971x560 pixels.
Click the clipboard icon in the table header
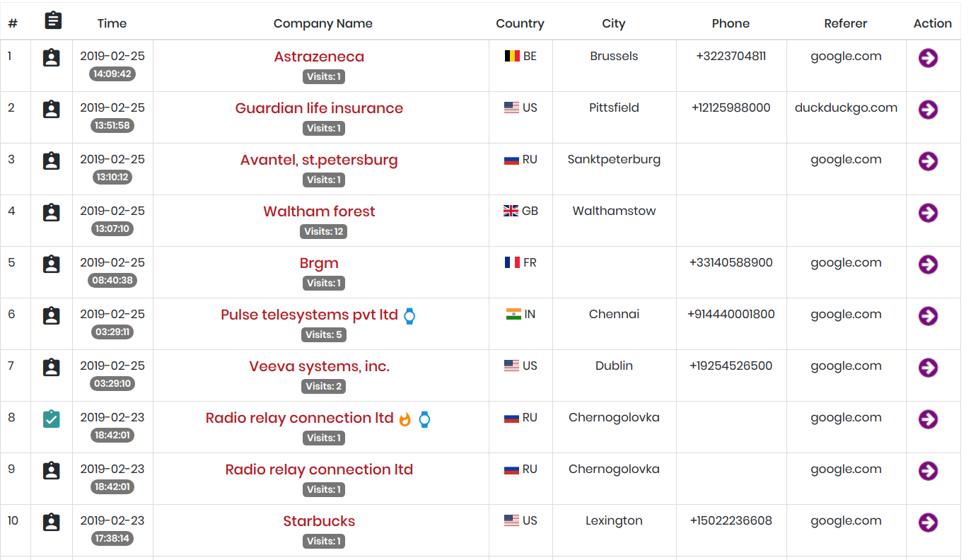[x=53, y=21]
